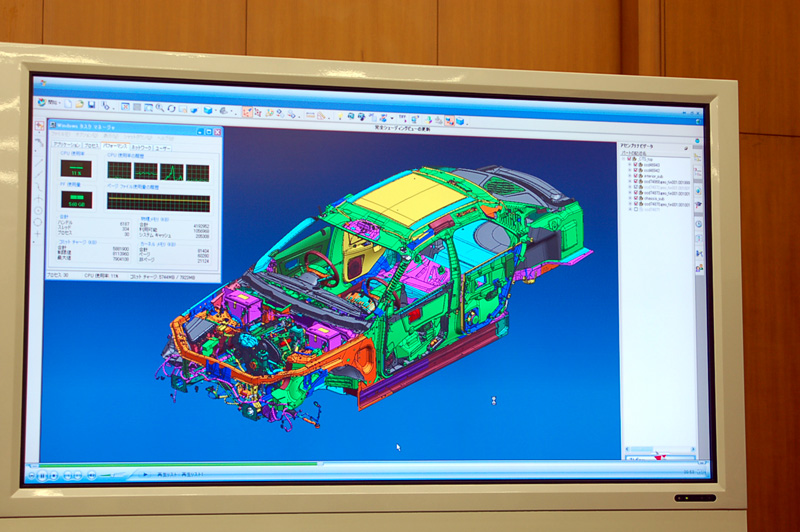Screen dimensions: 800x532
Task: Check the unchecked last tree item checkbox
Action: (x=634, y=210)
